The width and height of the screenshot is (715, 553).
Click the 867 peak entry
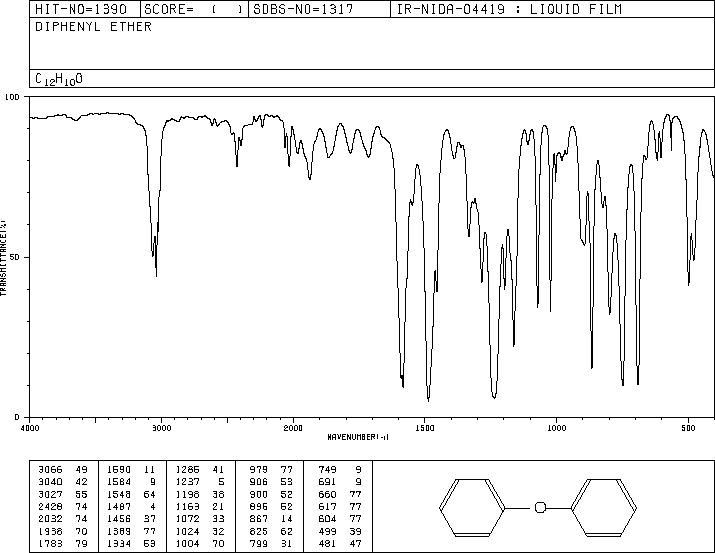click(271, 519)
